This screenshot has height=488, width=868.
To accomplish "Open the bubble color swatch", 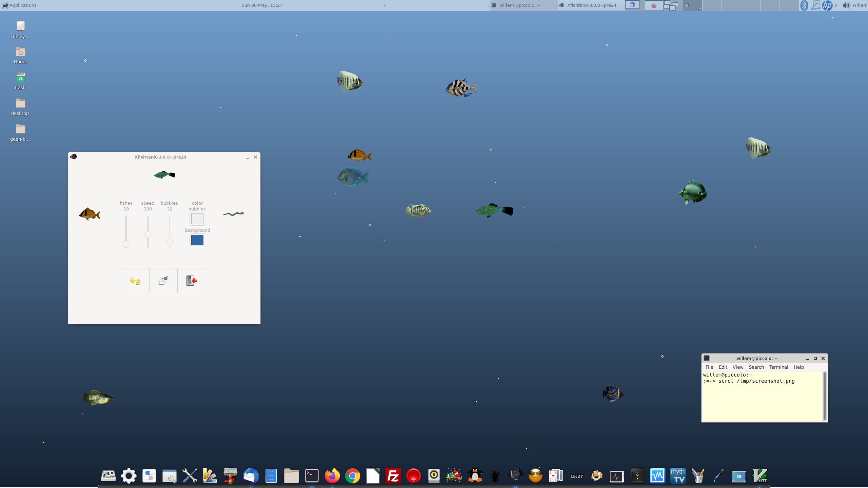I will tap(197, 219).
